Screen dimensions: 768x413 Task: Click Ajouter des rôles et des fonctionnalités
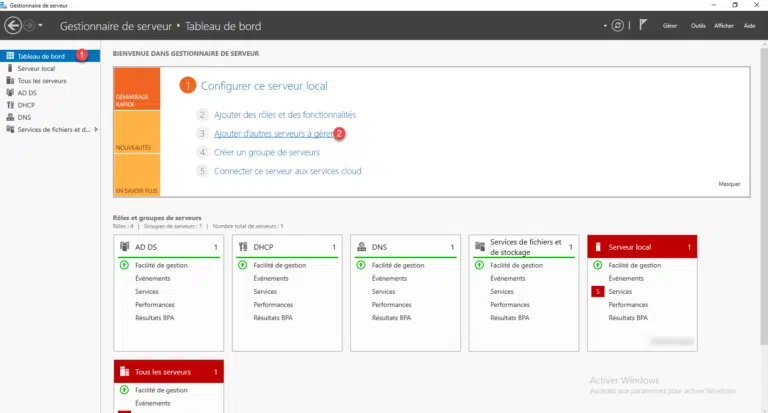pyautogui.click(x=284, y=115)
